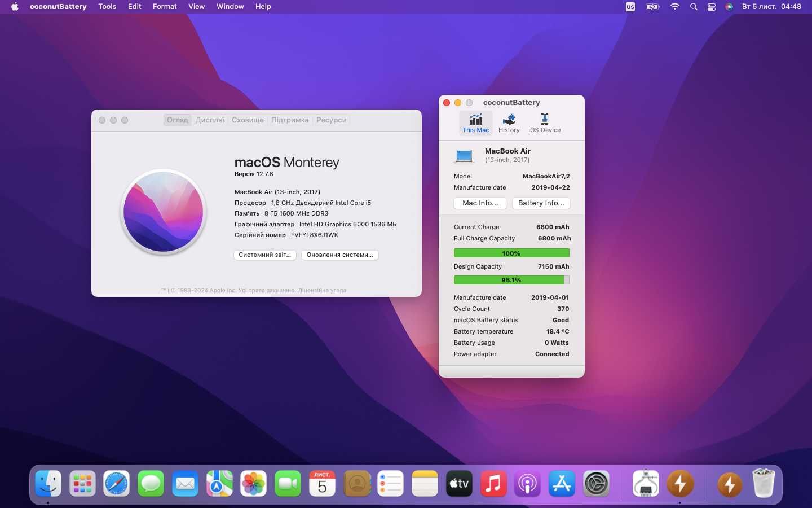Viewport: 812px width, 508px height.
Task: Open Photos from the Dock
Action: (x=254, y=484)
